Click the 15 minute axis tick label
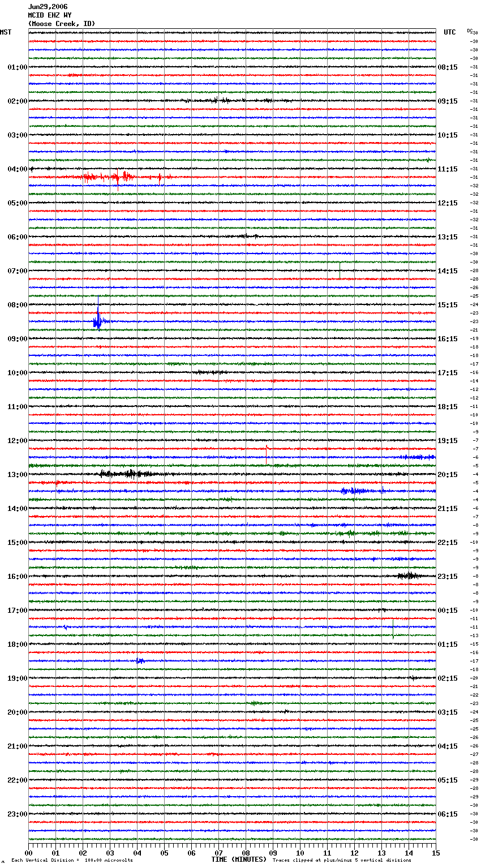The height and width of the screenshot is (868, 481). [436, 853]
